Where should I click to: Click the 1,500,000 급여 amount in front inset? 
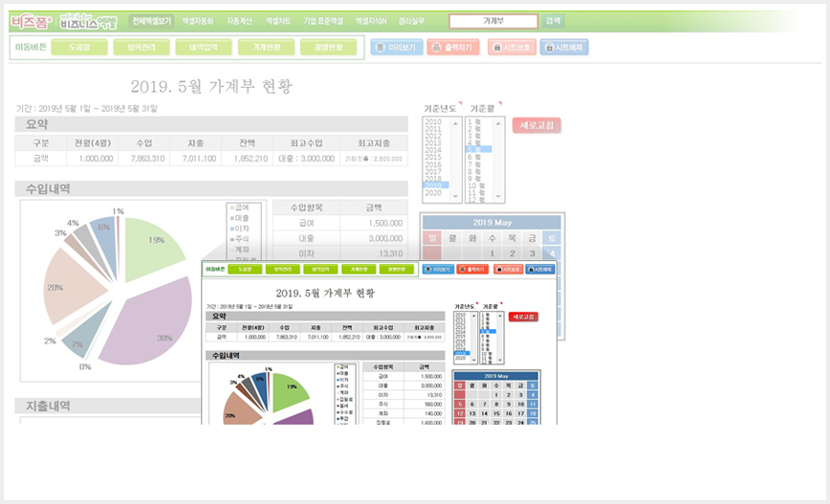431,377
